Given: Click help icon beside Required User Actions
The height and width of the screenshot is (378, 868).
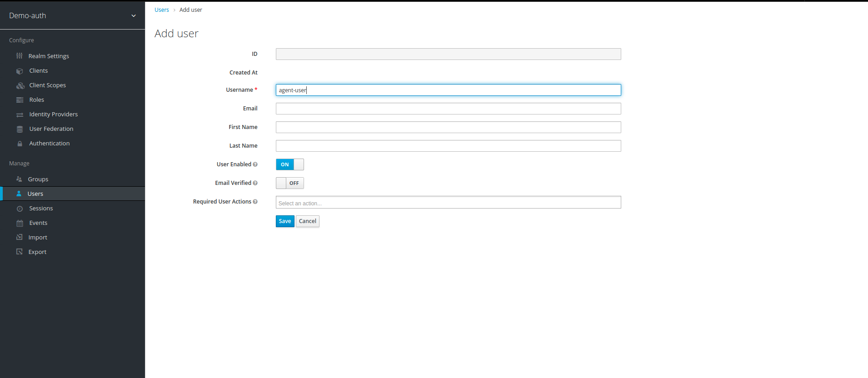Looking at the screenshot, I should tap(255, 202).
